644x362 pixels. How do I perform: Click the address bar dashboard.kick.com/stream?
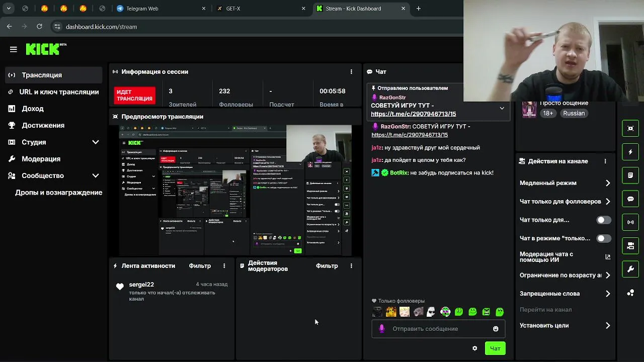click(102, 27)
